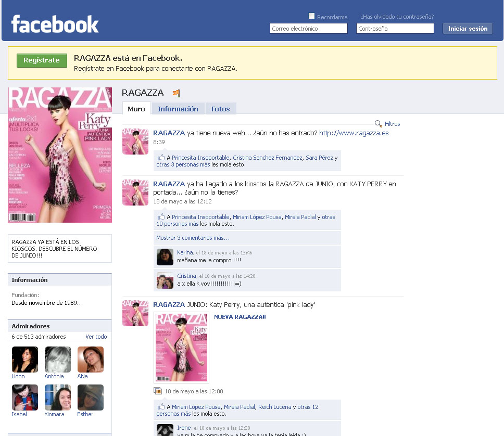This screenshot has height=436, width=504.
Task: Click the green Regístrate button
Action: (x=42, y=60)
